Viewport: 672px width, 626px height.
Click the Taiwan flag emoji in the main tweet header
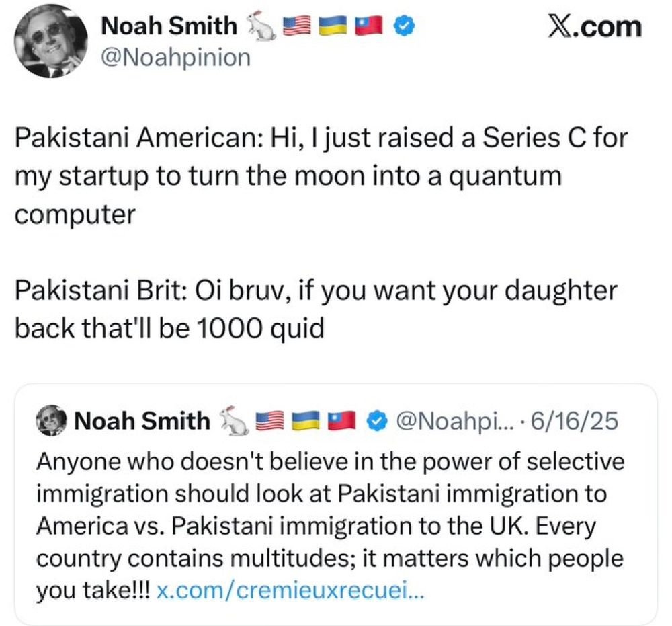367,26
